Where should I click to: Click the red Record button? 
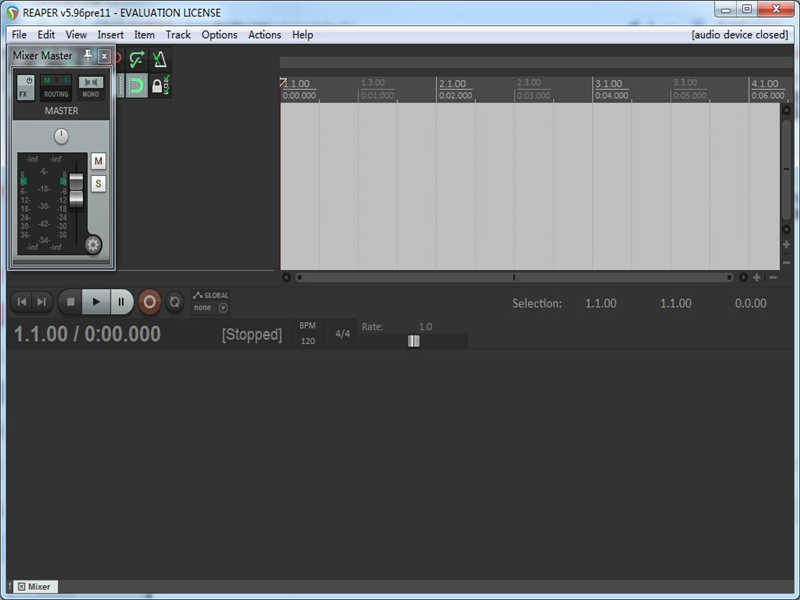[149, 302]
